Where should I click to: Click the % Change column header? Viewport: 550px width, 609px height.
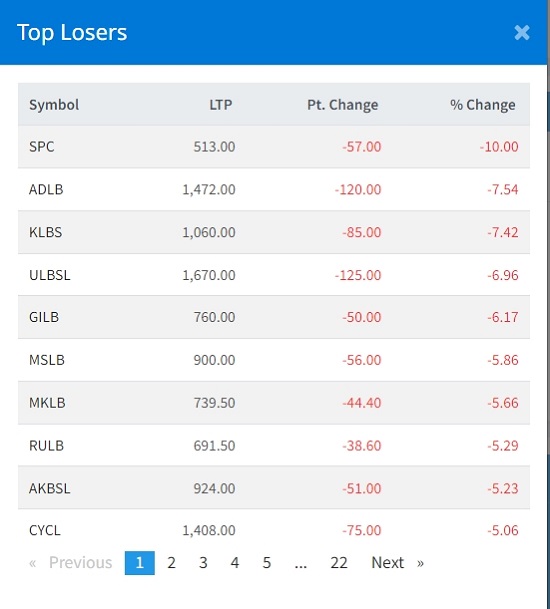(x=483, y=105)
